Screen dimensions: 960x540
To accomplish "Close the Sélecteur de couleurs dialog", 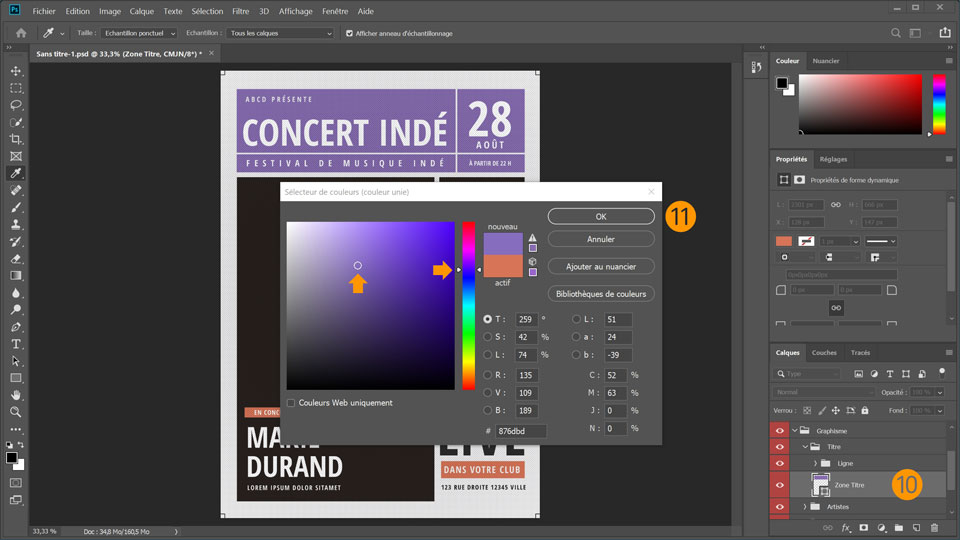I will [x=651, y=192].
